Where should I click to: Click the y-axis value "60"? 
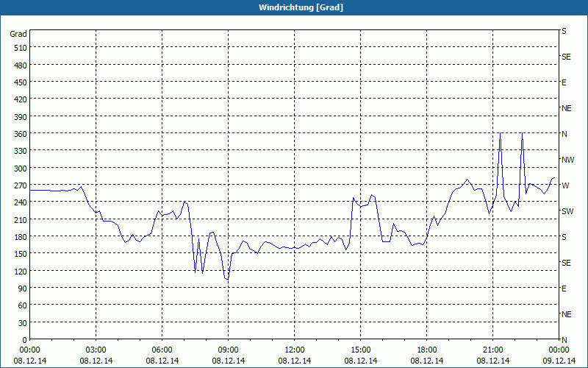[23, 305]
